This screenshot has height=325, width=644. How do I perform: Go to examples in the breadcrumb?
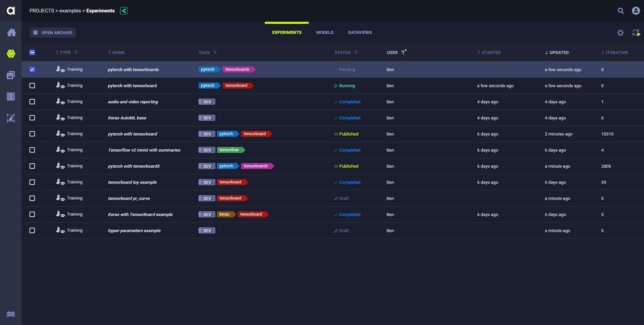[x=70, y=11]
